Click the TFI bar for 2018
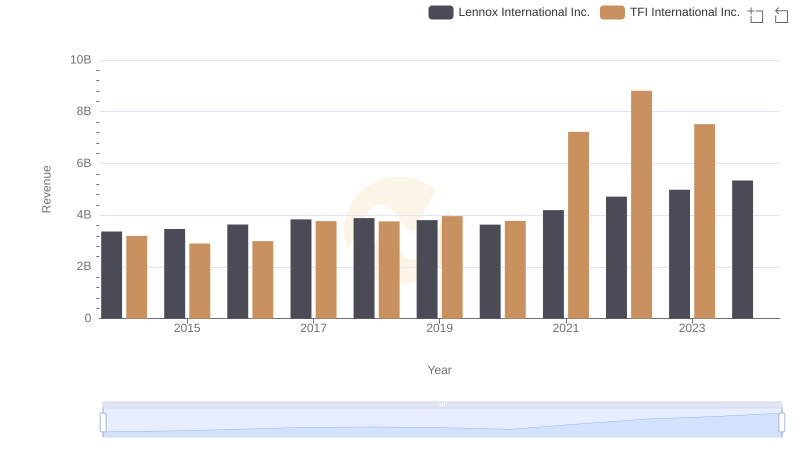Image resolution: width=800 pixels, height=461 pixels. point(389,270)
